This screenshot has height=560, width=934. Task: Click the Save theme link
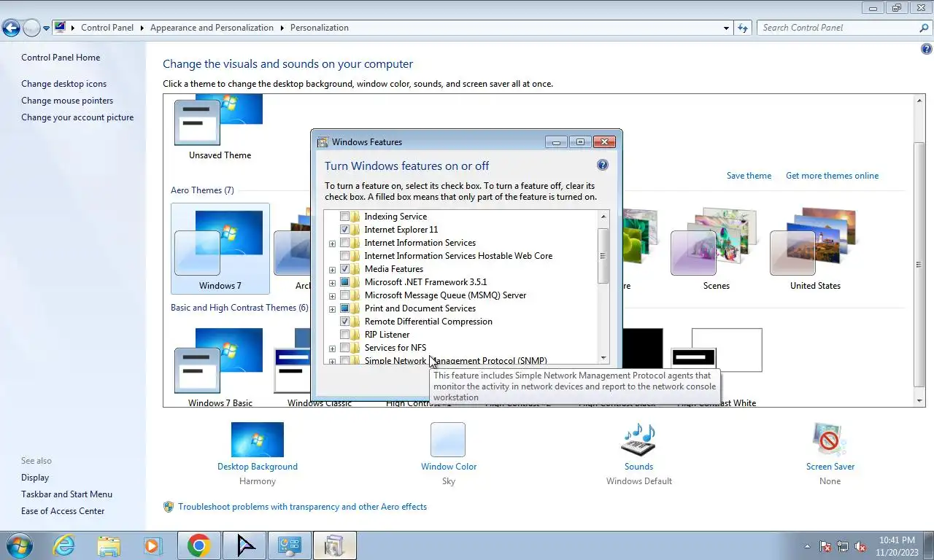(x=749, y=176)
